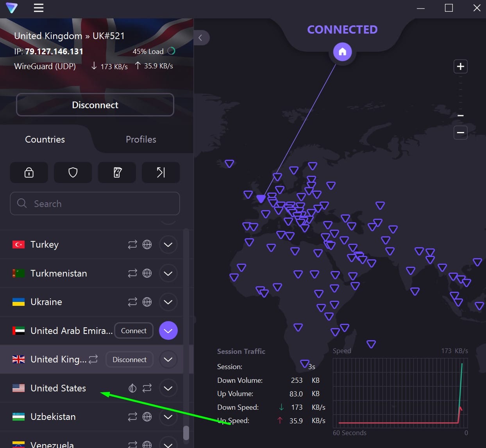486x448 pixels.
Task: Click the 'Down Volume:' label
Action: coord(240,380)
